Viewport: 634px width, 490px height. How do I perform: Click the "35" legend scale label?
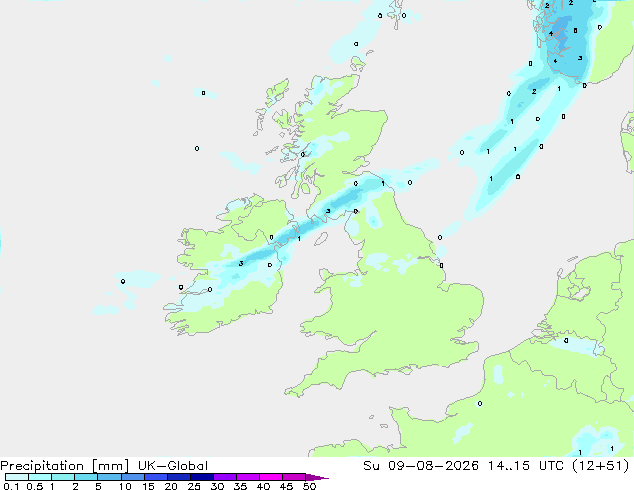point(240,486)
